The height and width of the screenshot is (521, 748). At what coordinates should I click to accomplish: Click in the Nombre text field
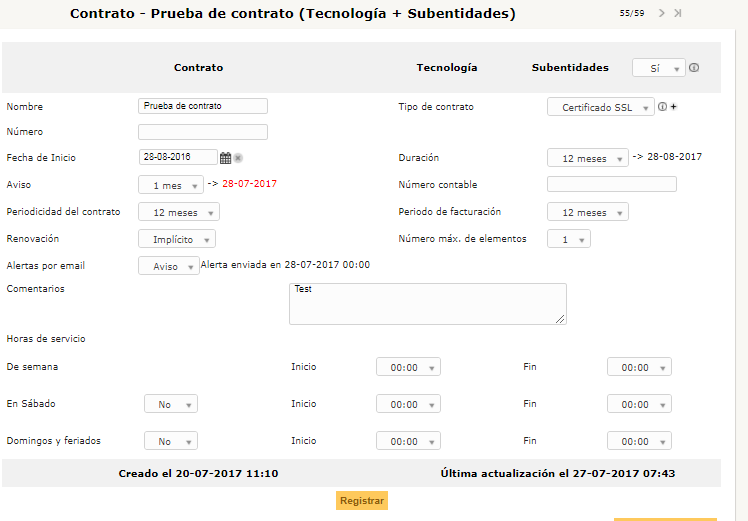(x=203, y=106)
